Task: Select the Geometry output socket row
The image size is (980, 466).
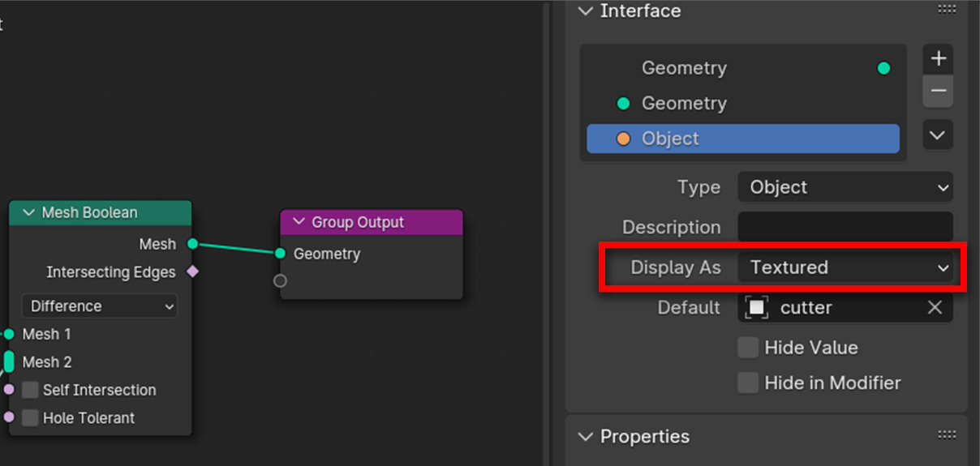Action: coord(743,68)
